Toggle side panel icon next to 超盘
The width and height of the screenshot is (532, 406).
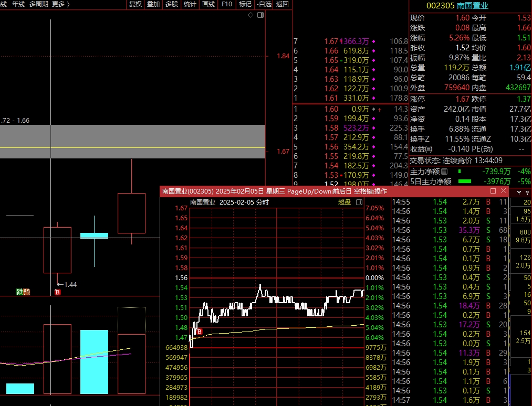click(359, 202)
